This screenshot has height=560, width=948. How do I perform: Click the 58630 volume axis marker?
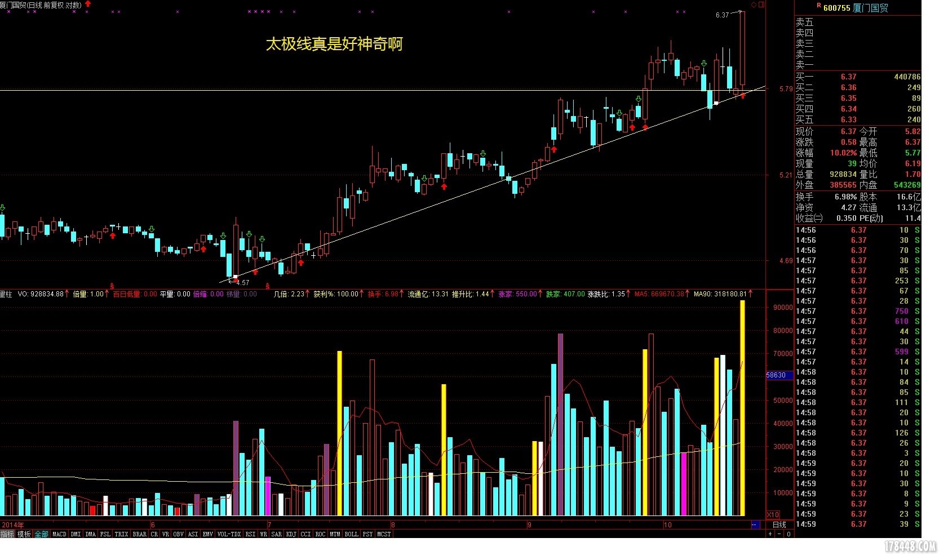[779, 375]
